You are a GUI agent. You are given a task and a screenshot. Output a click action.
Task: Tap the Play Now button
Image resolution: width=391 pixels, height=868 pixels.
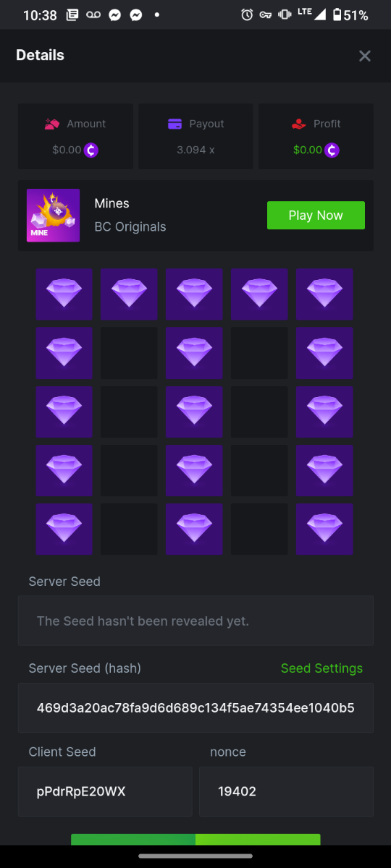tap(316, 216)
